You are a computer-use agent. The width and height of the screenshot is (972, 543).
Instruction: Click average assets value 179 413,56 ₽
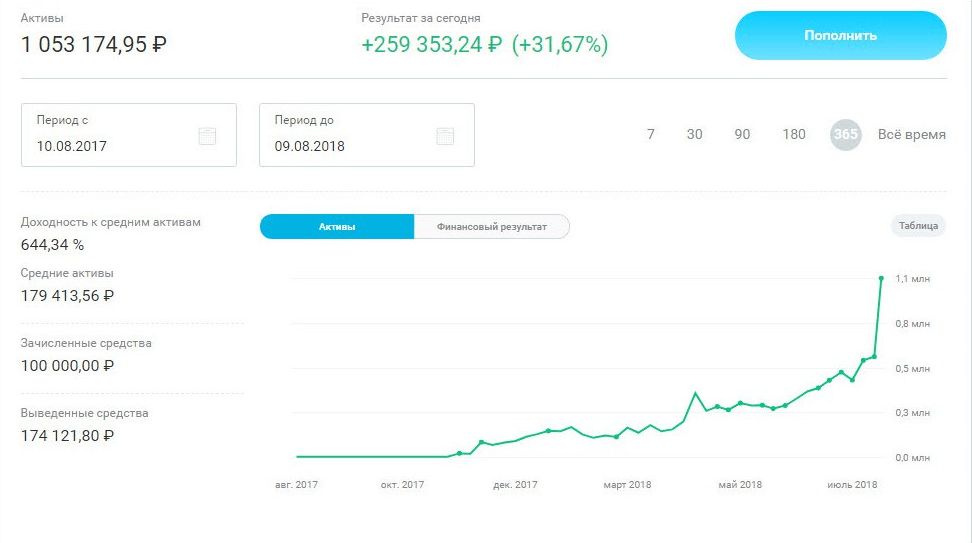[x=67, y=296]
